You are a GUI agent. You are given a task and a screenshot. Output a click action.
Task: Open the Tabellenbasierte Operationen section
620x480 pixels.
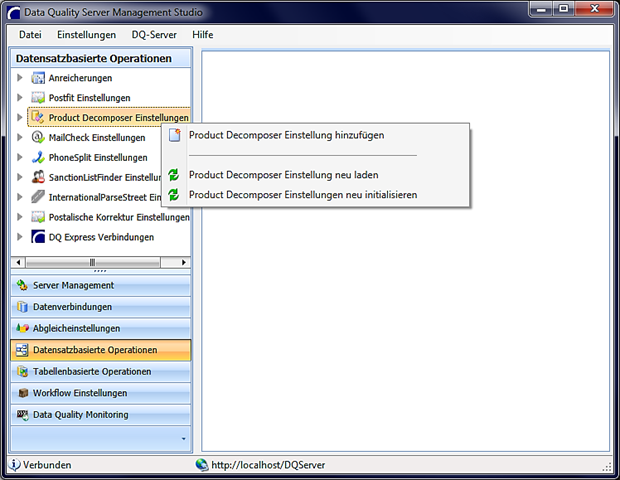tap(100, 372)
